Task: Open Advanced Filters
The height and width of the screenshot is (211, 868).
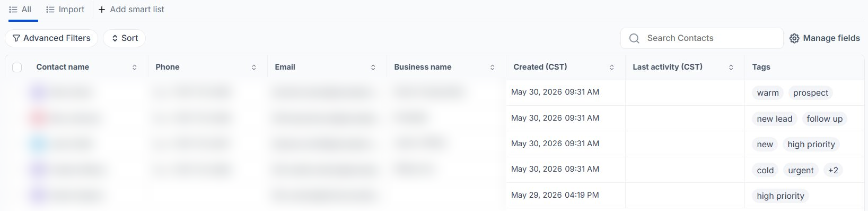Action: [x=51, y=38]
